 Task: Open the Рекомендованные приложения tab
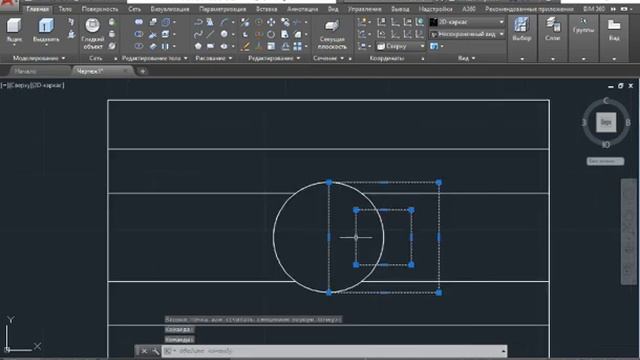[x=529, y=9]
